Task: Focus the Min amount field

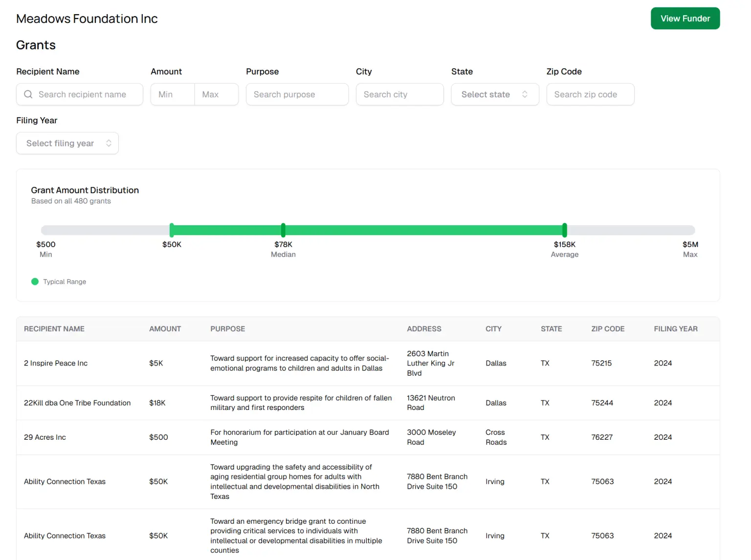Action: pyautogui.click(x=173, y=94)
